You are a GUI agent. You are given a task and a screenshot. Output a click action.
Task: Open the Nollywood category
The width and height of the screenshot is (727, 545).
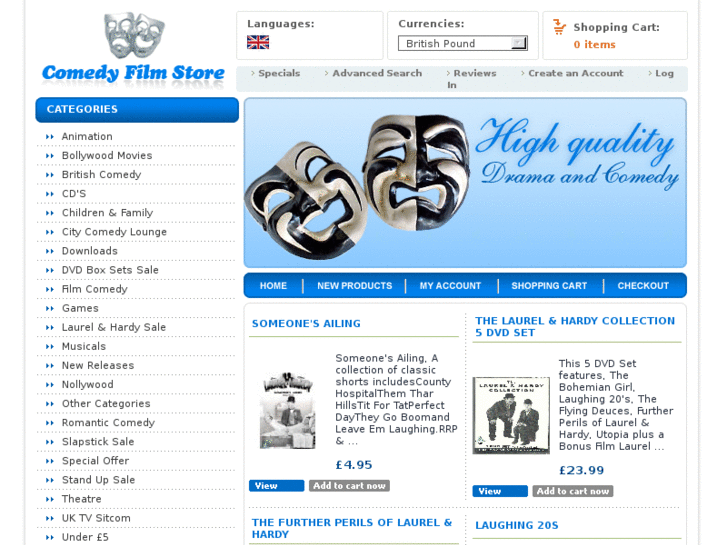(88, 385)
